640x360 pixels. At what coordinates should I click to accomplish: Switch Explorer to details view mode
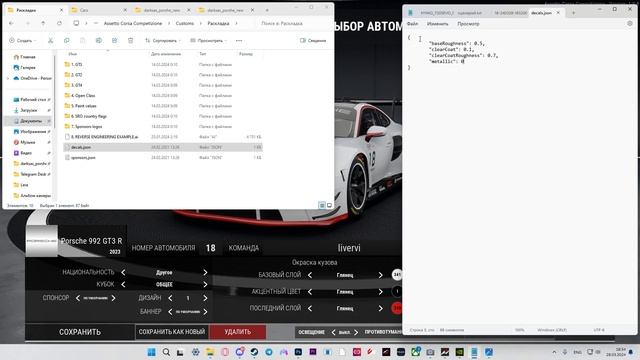click(x=322, y=205)
